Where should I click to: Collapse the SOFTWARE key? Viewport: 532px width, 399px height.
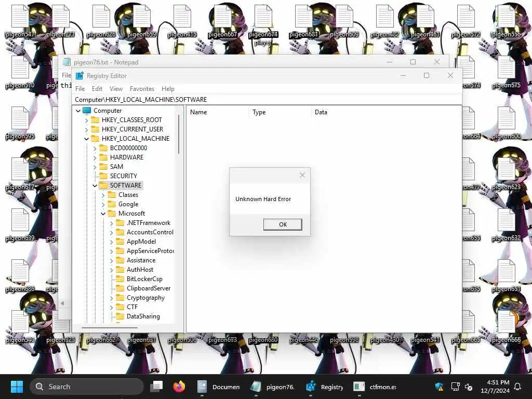point(95,185)
